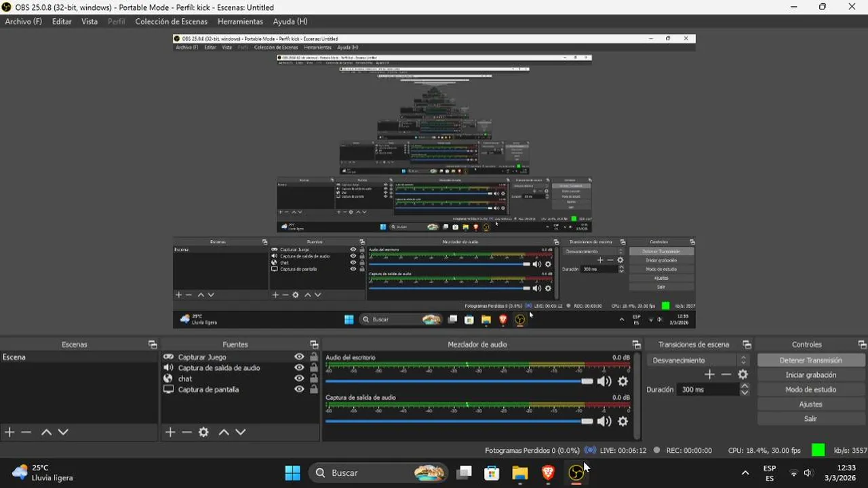Image resolution: width=868 pixels, height=488 pixels.
Task: Undock the Escenas panel
Action: pos(153,344)
